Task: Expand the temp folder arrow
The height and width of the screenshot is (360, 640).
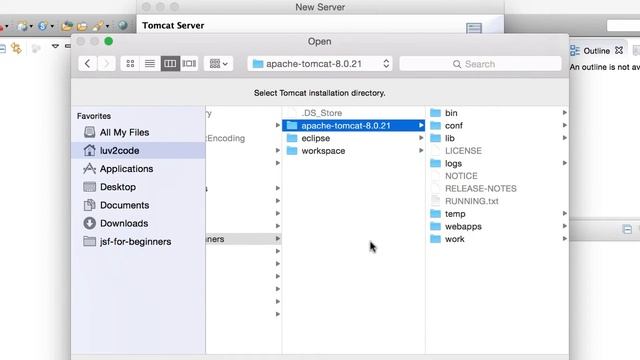Action: (x=564, y=213)
